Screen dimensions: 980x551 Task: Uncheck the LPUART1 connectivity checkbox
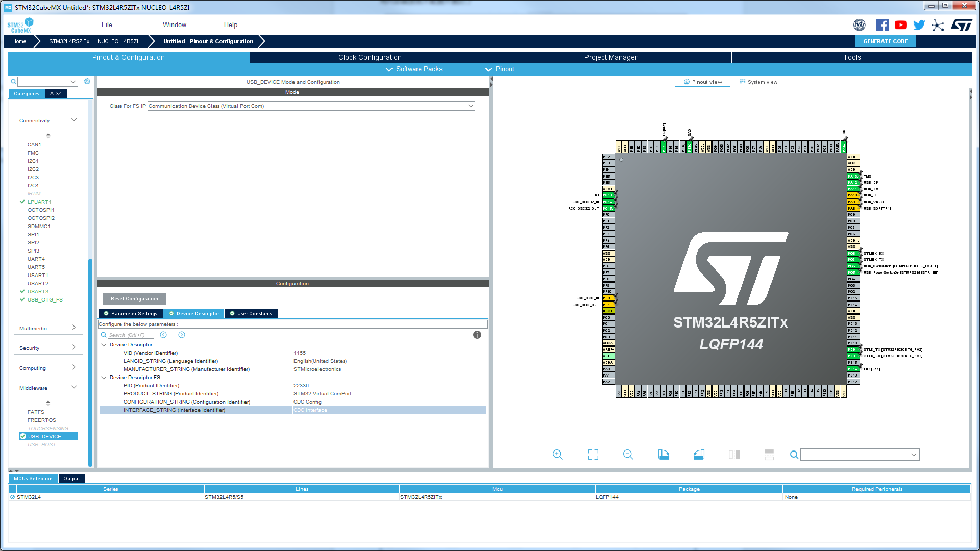[x=22, y=202]
